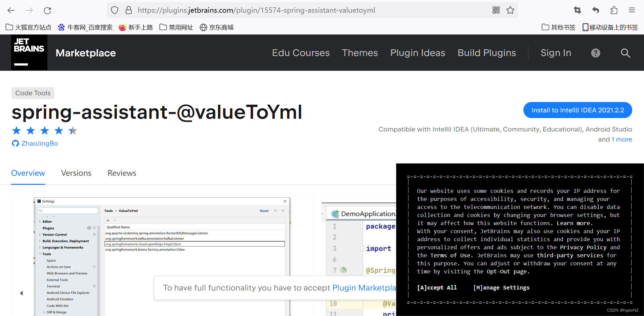The width and height of the screenshot is (644, 316).
Task: Click the QR code icon in address bar
Action: point(496,10)
